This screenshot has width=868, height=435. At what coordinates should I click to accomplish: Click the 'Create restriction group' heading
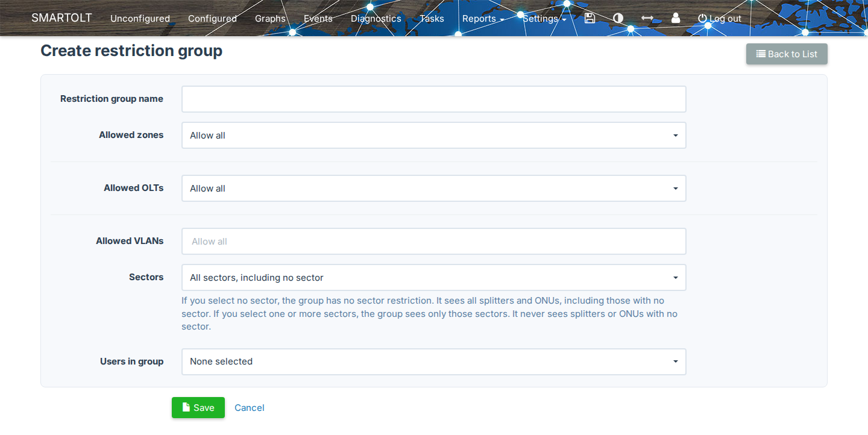pyautogui.click(x=131, y=51)
